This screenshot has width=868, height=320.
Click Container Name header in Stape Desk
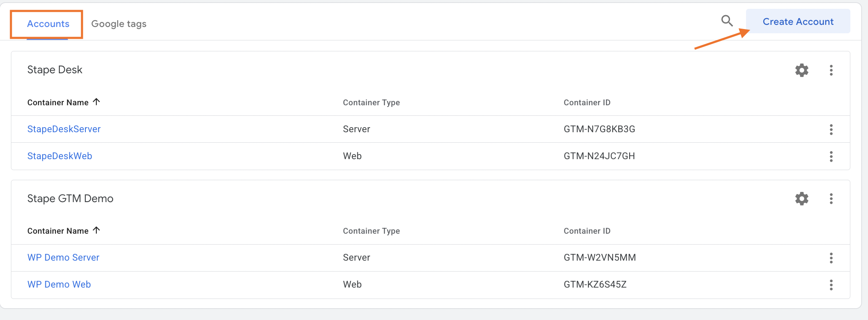tap(58, 102)
